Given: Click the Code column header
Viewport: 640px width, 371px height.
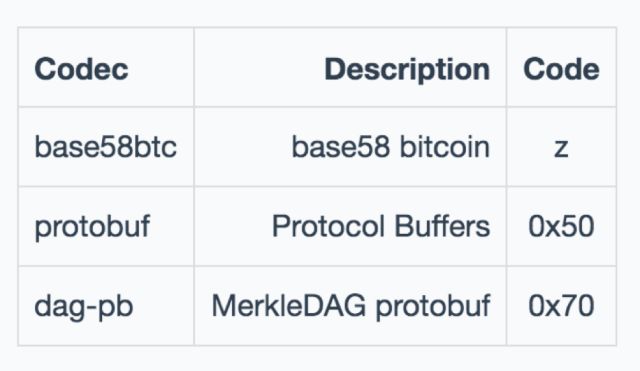Looking at the screenshot, I should click(x=561, y=69).
